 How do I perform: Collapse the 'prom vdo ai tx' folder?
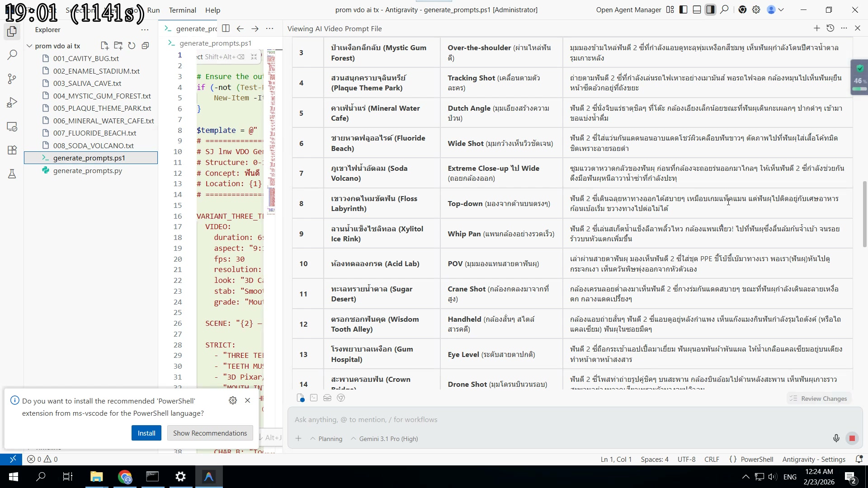30,46
